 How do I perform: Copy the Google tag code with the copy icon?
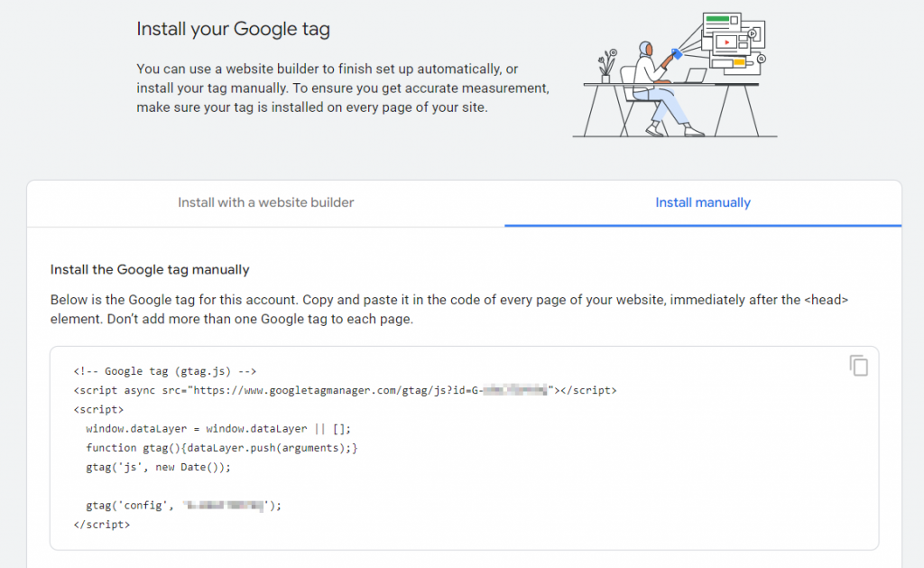(859, 366)
